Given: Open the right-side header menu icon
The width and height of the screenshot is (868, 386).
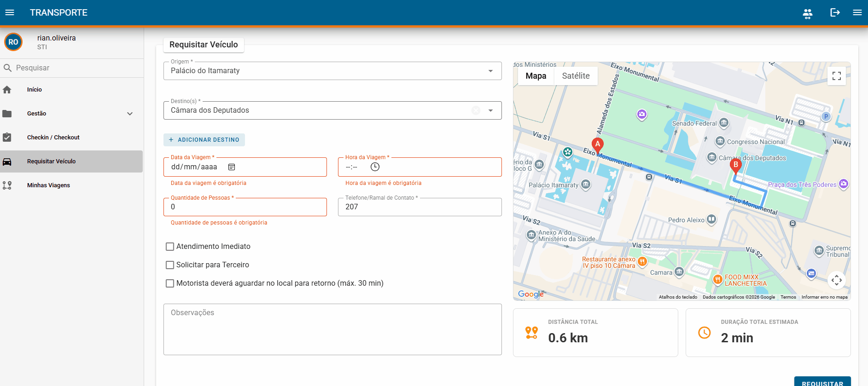Looking at the screenshot, I should [857, 12].
